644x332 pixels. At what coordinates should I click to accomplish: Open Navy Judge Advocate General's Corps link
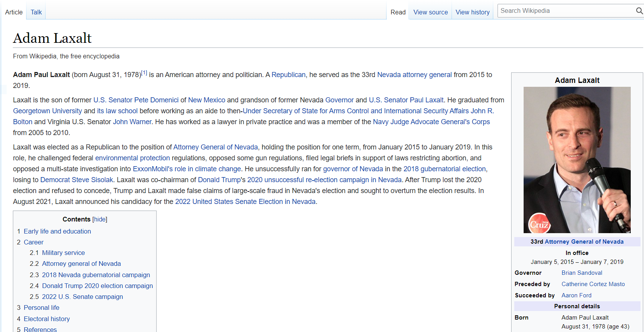click(431, 122)
